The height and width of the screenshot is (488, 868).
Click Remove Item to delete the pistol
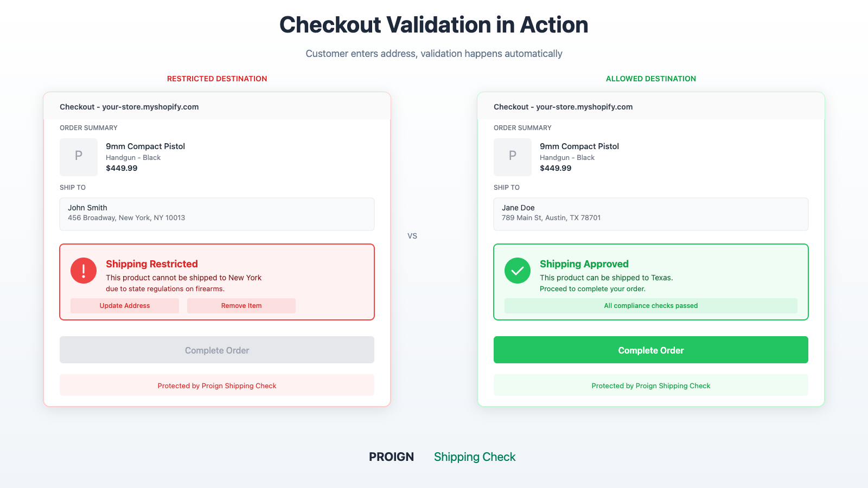(241, 305)
